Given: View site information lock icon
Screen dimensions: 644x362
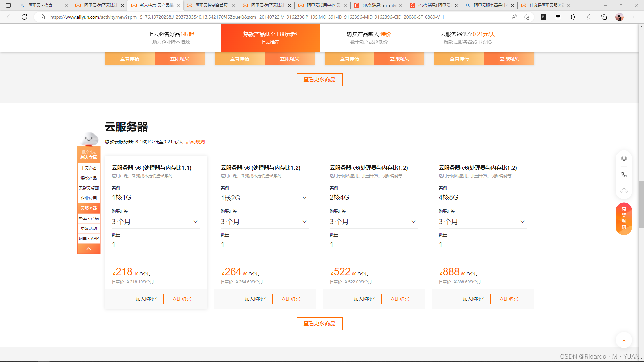Looking at the screenshot, I should 43,17.
